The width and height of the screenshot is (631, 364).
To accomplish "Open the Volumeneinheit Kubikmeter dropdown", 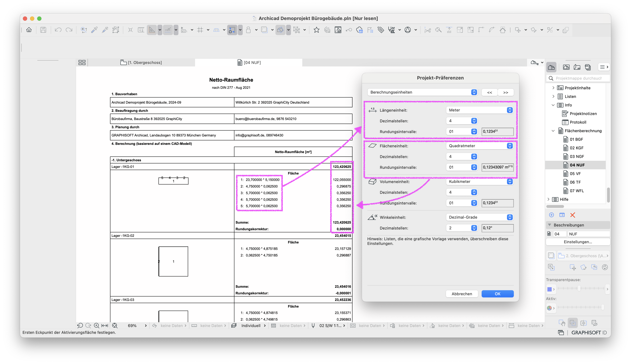I will tap(480, 181).
